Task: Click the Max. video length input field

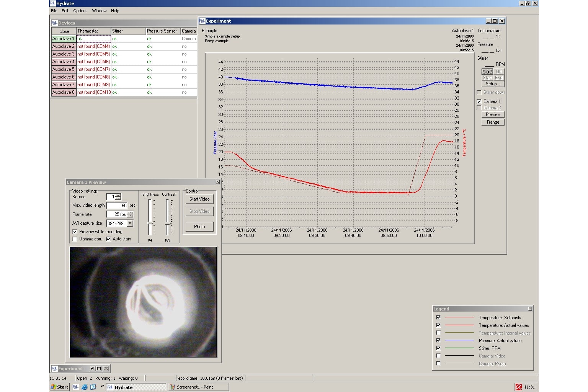Action: 117,206
